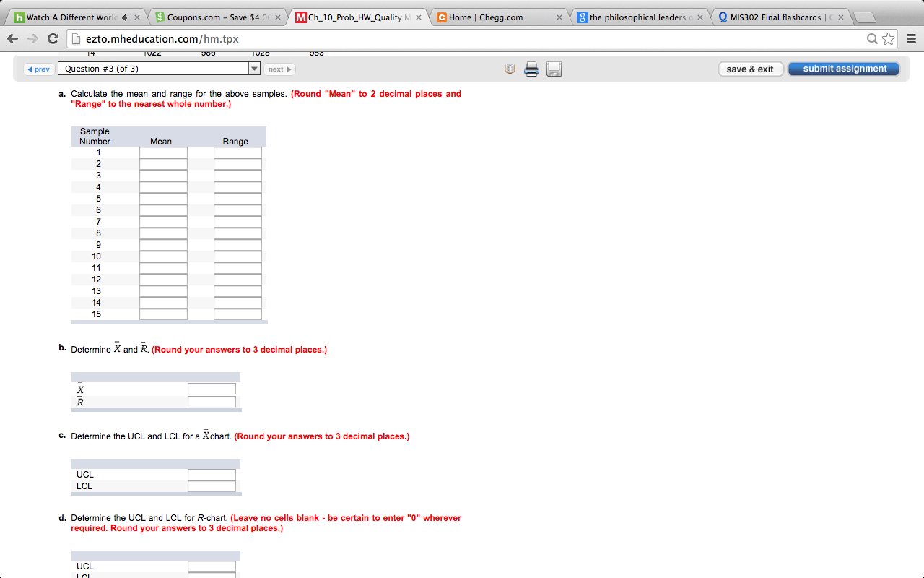Click LCL field for X-bar chart
Viewport: 924px width, 578px height.
coord(212,486)
